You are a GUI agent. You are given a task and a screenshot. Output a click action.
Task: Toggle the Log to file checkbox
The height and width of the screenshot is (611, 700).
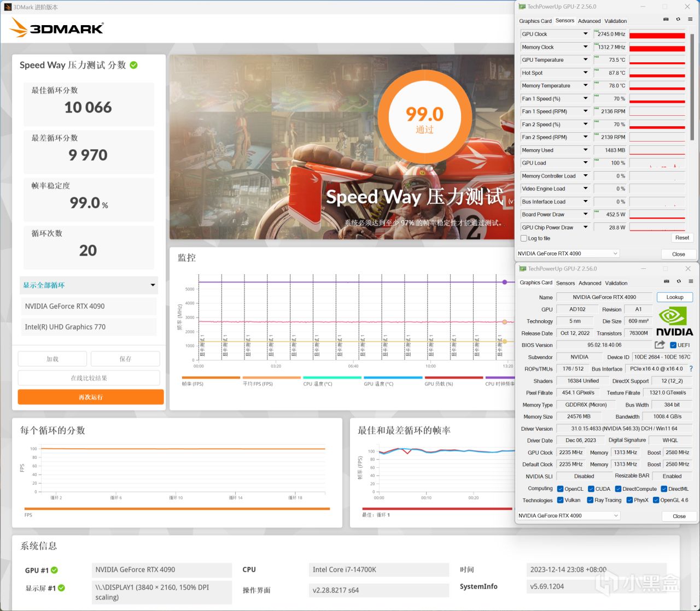(x=524, y=238)
